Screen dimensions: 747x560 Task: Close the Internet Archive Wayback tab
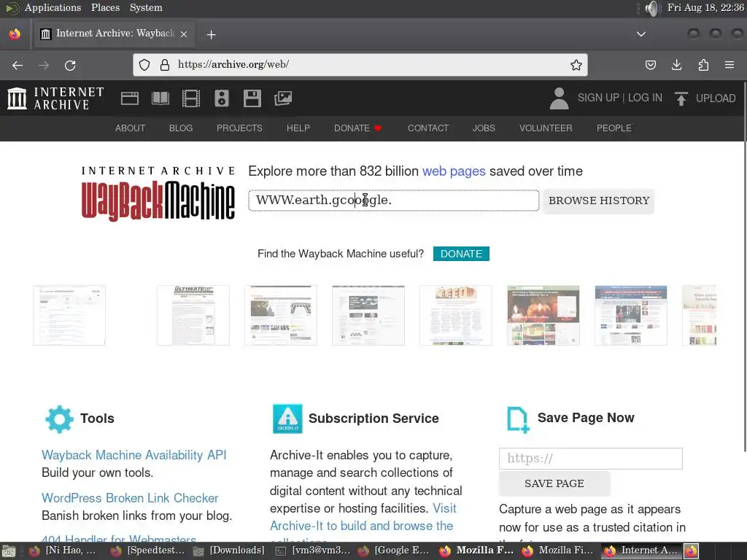183,34
